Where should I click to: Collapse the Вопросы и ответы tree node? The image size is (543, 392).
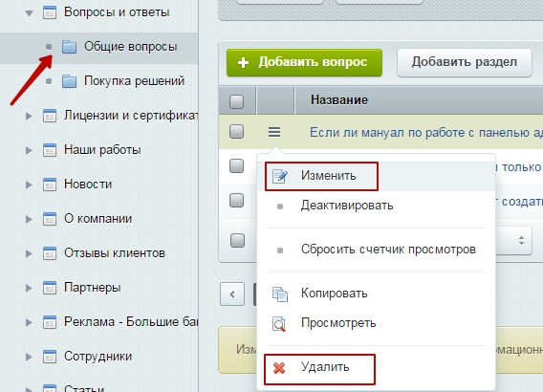tap(29, 13)
